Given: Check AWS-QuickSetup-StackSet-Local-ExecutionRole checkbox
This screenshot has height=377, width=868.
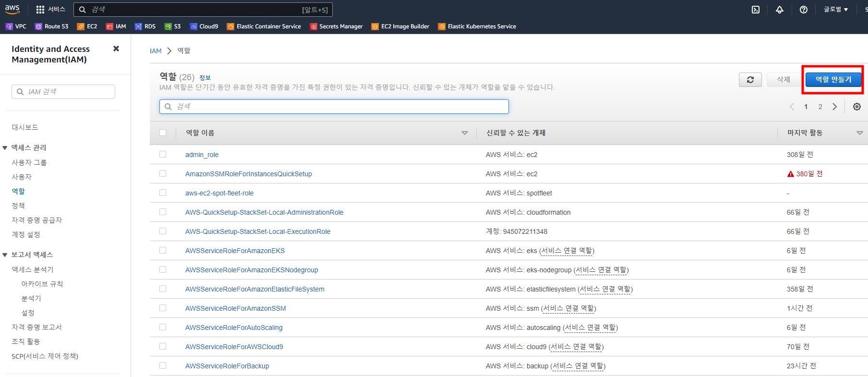Looking at the screenshot, I should click(163, 231).
